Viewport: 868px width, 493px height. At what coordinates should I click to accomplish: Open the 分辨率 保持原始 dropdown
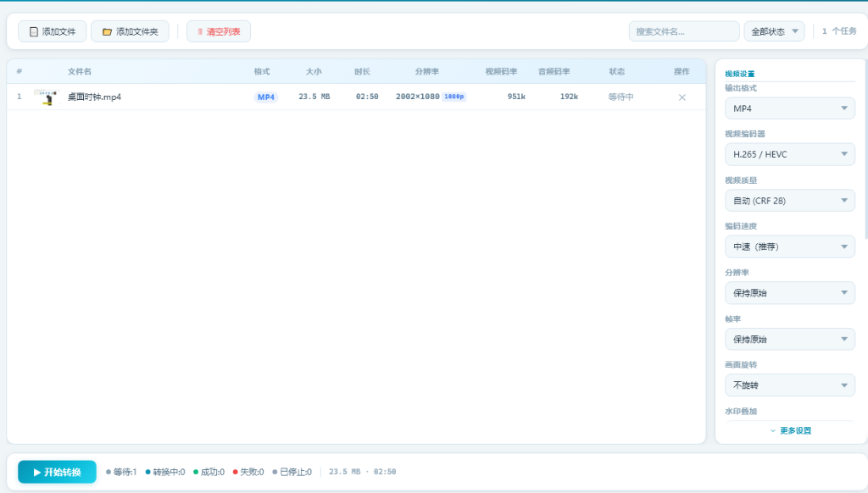[789, 293]
